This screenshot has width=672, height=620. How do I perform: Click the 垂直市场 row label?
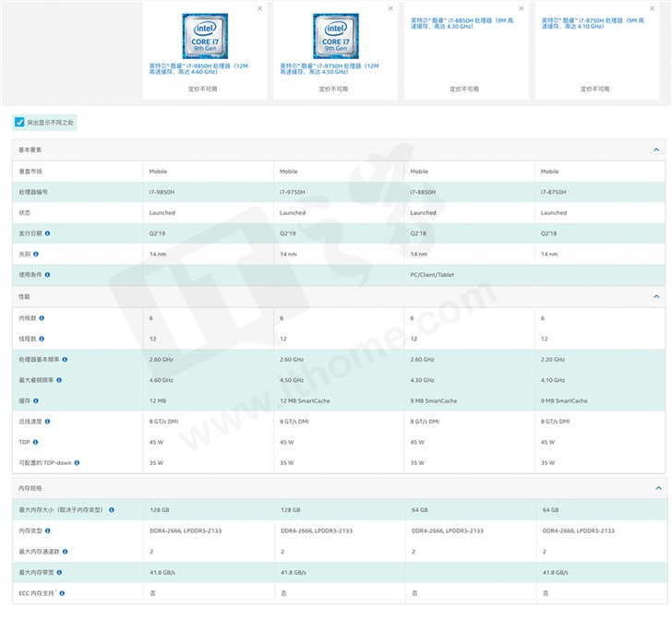tap(30, 172)
